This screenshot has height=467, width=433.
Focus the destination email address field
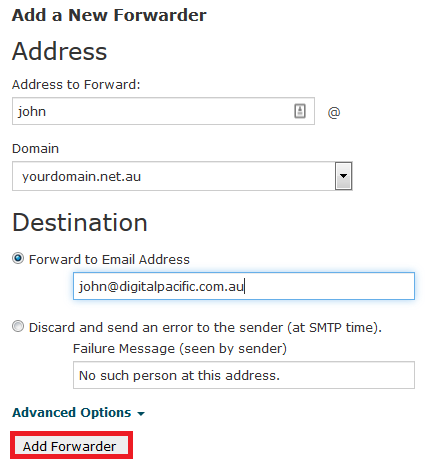pos(244,286)
